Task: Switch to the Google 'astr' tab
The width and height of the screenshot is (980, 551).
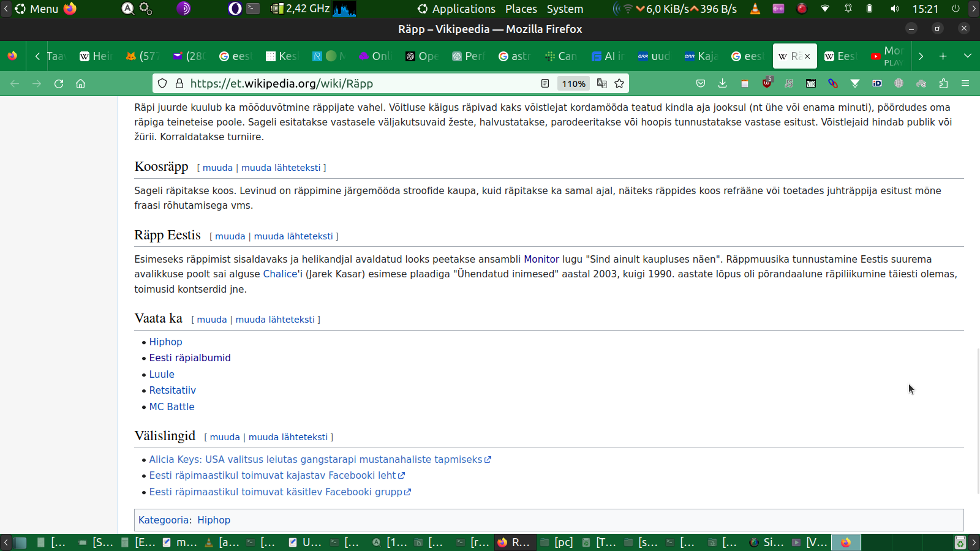Action: pos(514,56)
